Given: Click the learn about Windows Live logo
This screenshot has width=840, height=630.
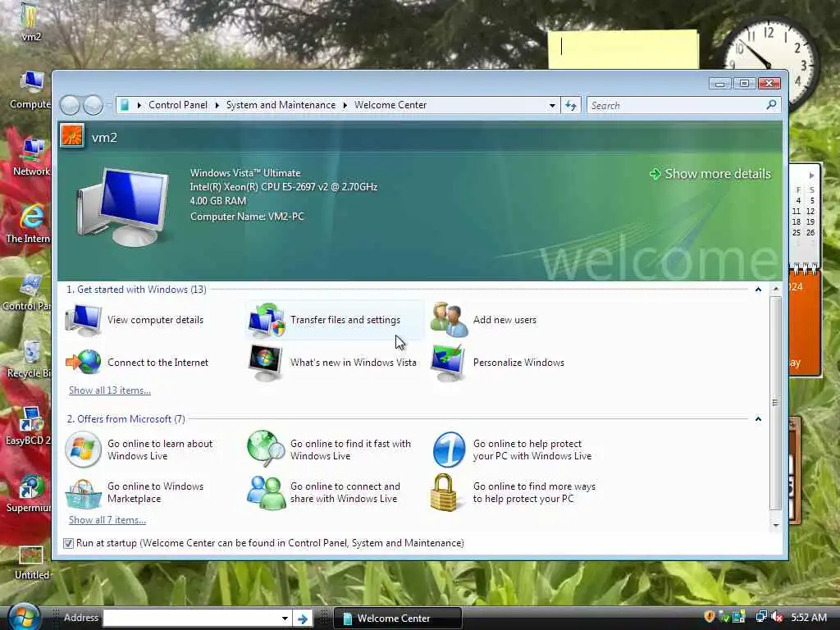Looking at the screenshot, I should point(83,450).
